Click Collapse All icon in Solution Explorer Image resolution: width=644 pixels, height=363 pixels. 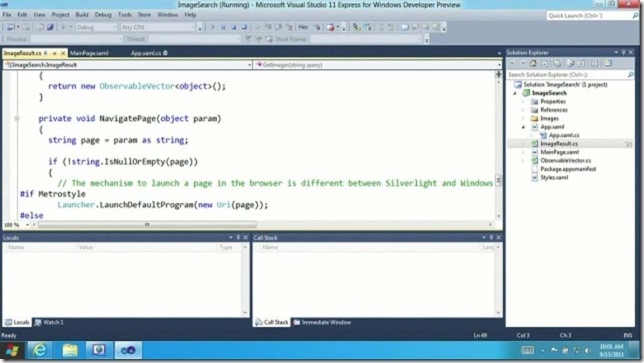click(557, 63)
